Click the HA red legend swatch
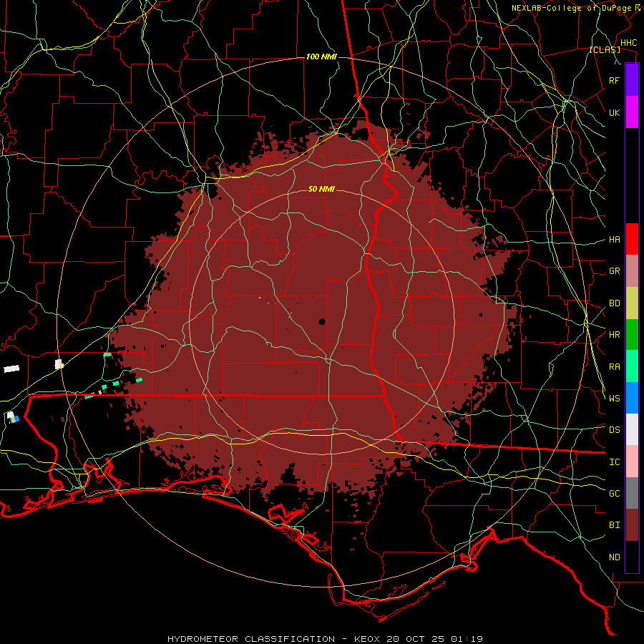Image resolution: width=644 pixels, height=644 pixels. click(x=632, y=239)
